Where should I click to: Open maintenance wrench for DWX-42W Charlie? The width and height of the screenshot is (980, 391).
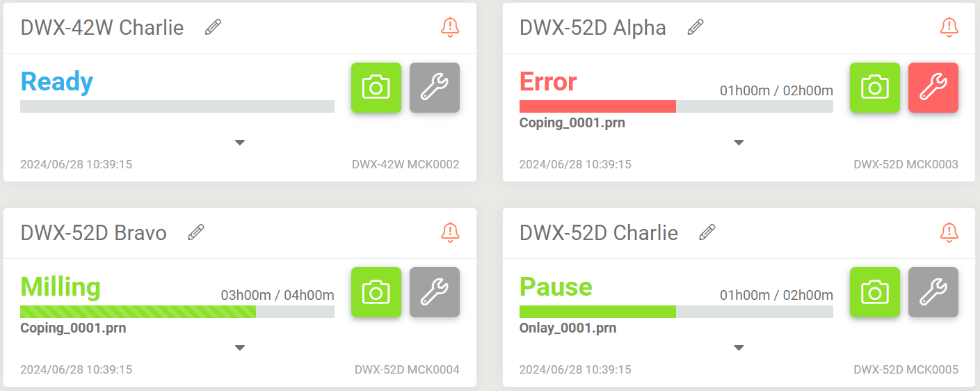(x=435, y=88)
